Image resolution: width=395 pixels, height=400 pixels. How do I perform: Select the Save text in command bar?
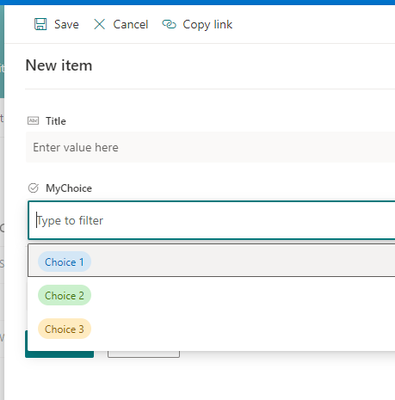[67, 24]
